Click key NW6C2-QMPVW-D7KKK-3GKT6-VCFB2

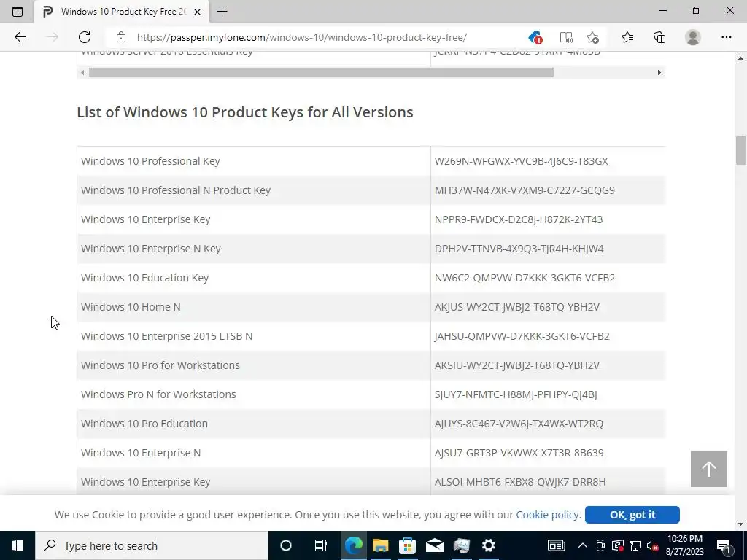[x=525, y=278]
